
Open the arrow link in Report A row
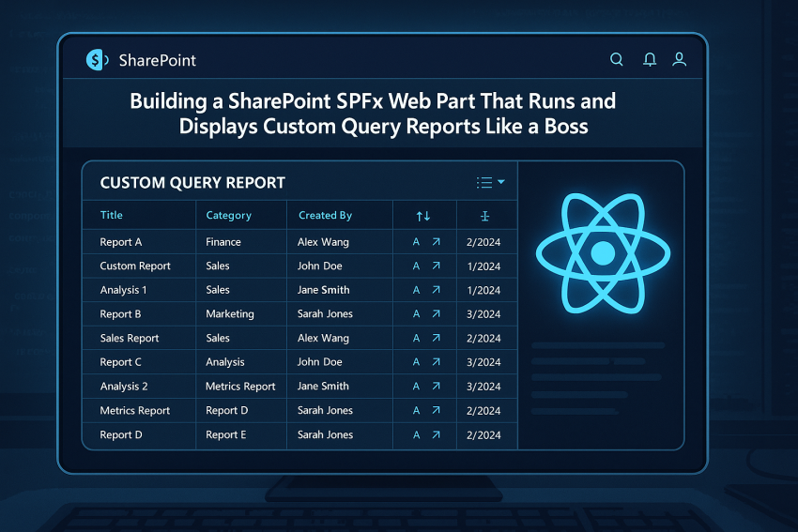point(437,242)
